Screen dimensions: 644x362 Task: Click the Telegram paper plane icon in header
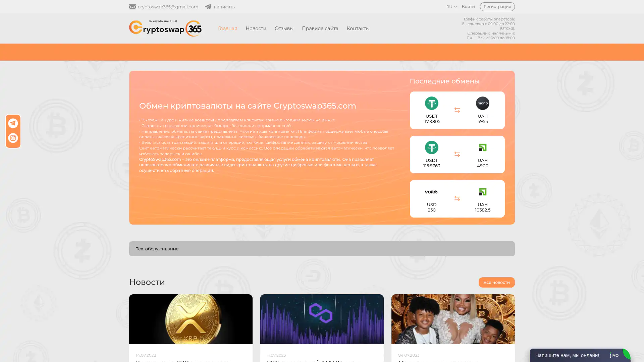click(208, 7)
